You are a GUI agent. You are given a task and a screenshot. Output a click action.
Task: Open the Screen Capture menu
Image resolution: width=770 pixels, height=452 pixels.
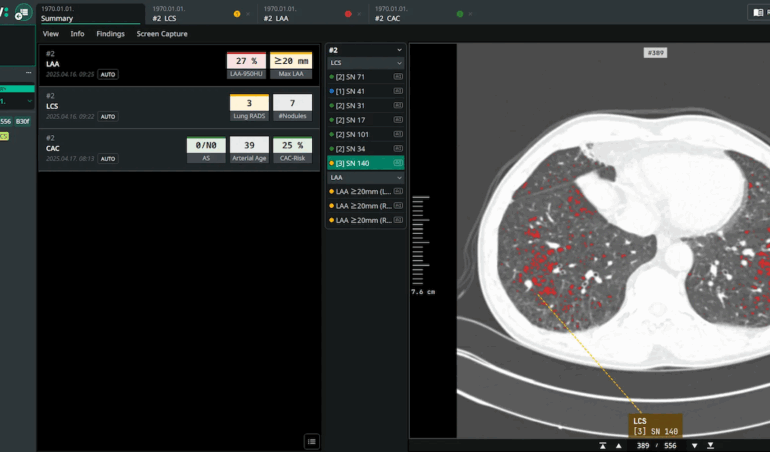tap(162, 34)
